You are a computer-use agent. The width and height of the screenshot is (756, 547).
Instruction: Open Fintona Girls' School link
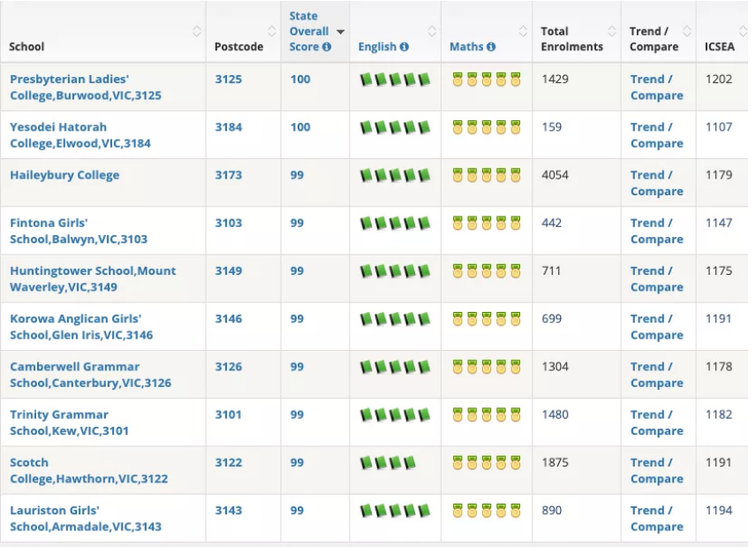78,231
